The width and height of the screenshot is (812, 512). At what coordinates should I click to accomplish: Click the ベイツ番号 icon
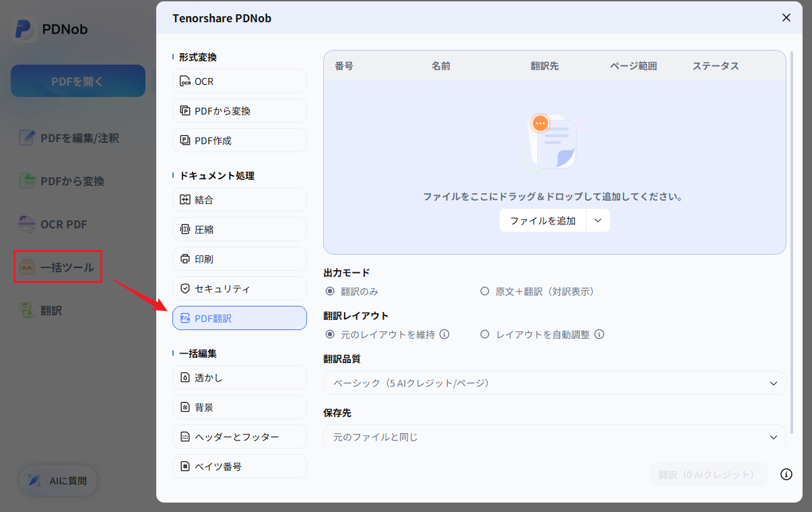(185, 467)
